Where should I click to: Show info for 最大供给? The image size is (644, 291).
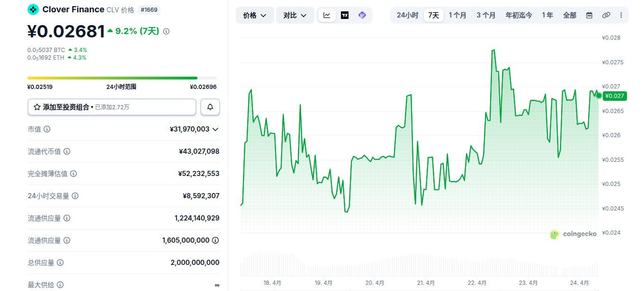click(60, 285)
